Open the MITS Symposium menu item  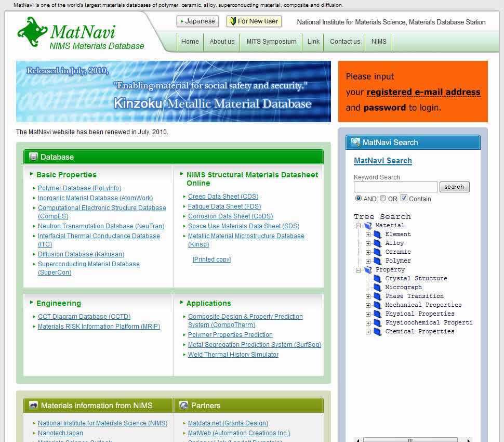[x=271, y=42]
